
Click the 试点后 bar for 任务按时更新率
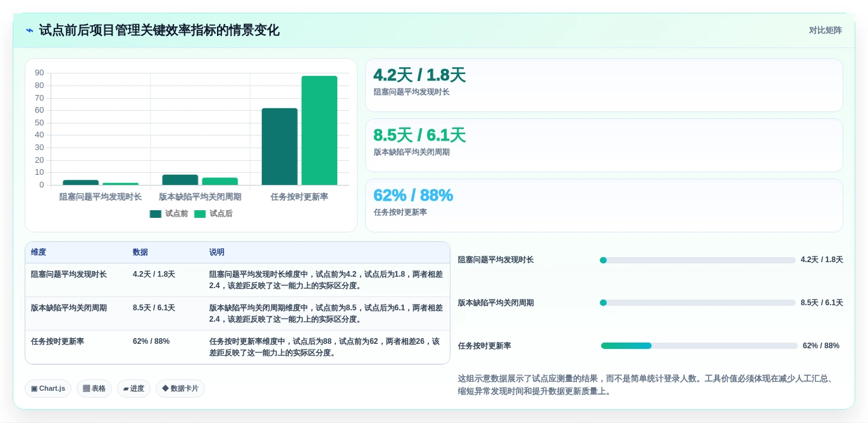point(319,130)
